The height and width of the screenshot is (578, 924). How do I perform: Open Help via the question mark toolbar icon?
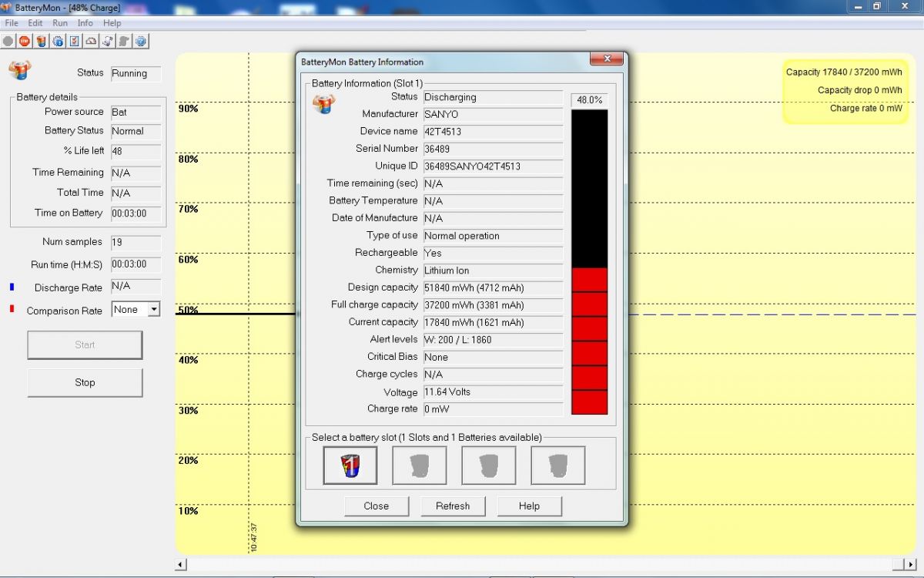tap(140, 41)
